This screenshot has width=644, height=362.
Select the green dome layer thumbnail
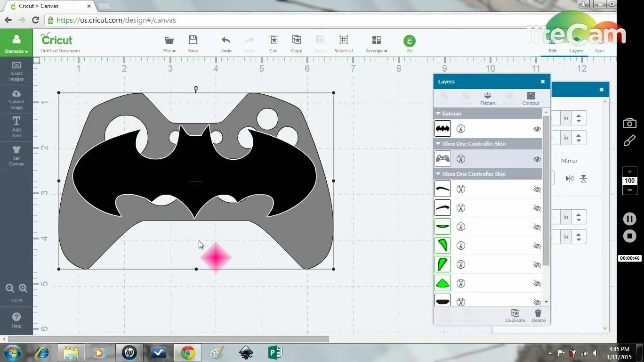pyautogui.click(x=443, y=283)
